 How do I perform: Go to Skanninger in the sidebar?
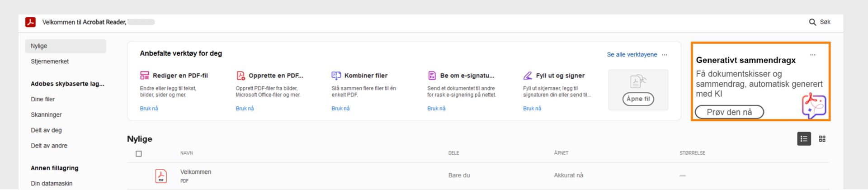[46, 115]
